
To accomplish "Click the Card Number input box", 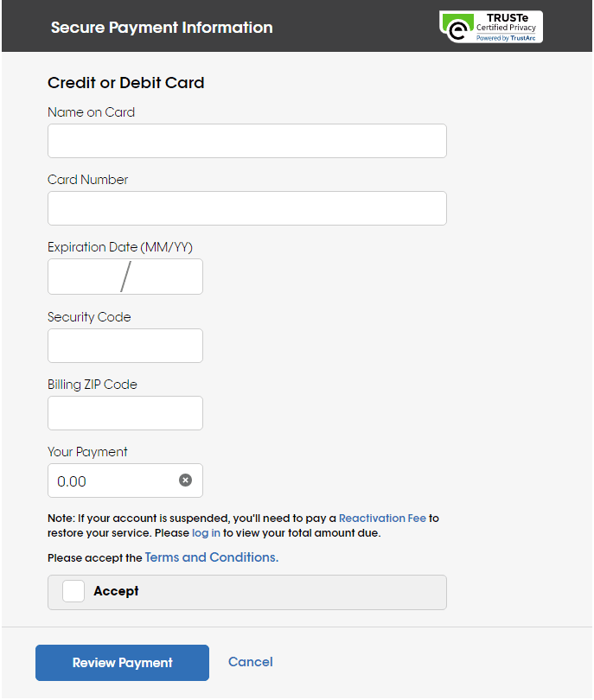I will click(x=246, y=207).
